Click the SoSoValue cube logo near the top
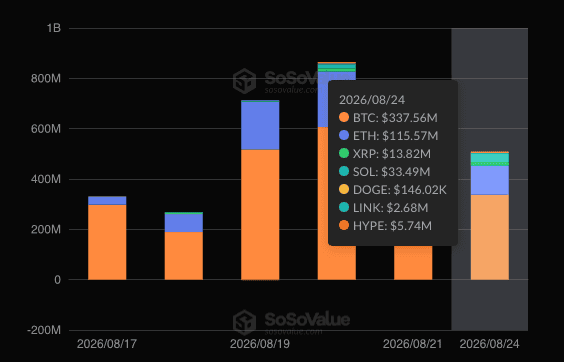 244,81
